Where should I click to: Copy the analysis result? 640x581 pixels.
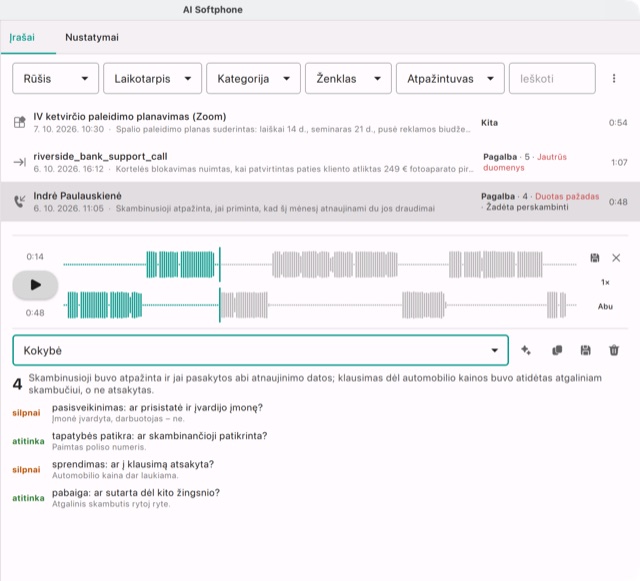557,350
